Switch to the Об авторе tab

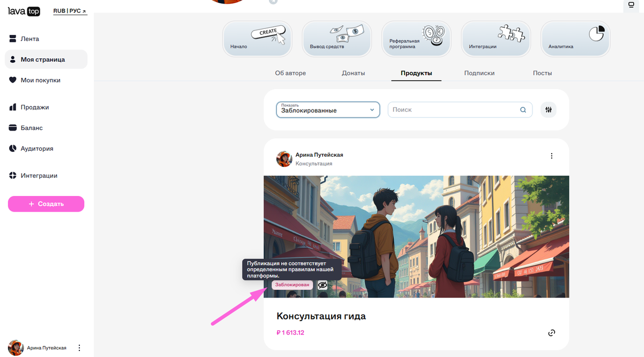290,73
